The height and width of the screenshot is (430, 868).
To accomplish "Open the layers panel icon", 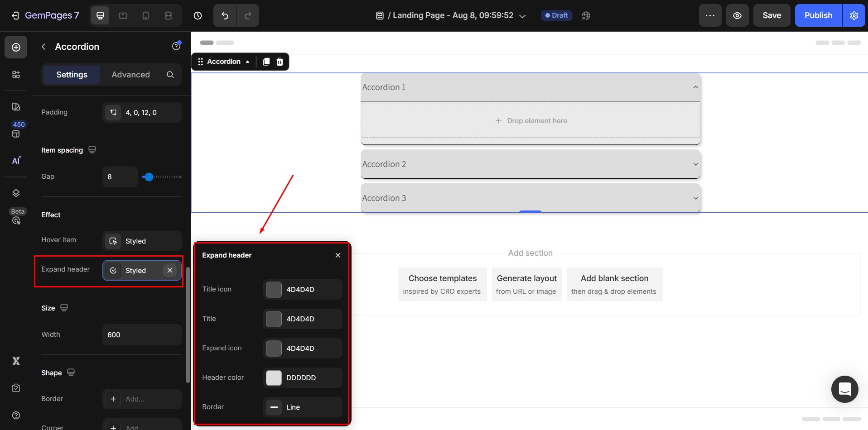I will (16, 193).
